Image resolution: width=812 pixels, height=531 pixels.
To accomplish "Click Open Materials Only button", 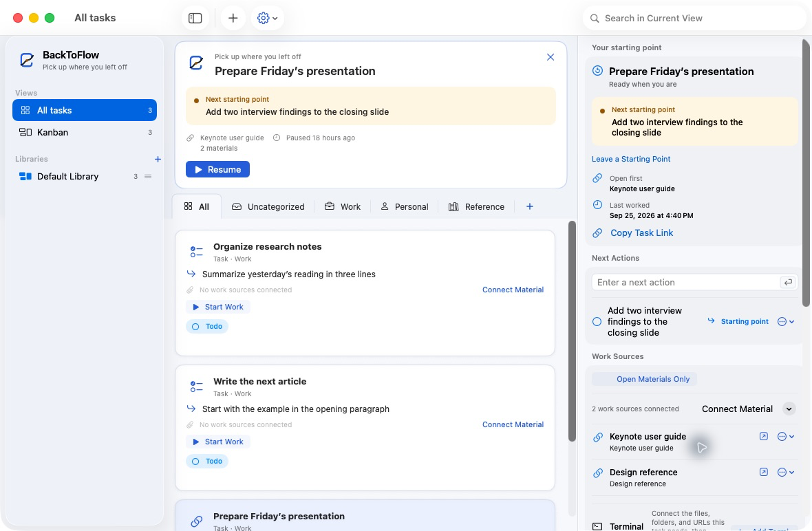I will pyautogui.click(x=644, y=379).
